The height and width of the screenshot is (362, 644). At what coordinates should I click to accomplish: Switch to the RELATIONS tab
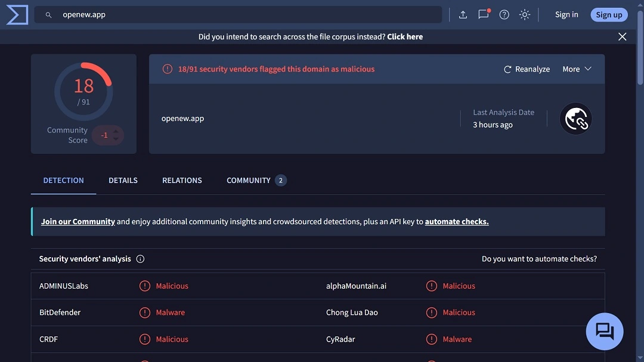coord(182,180)
